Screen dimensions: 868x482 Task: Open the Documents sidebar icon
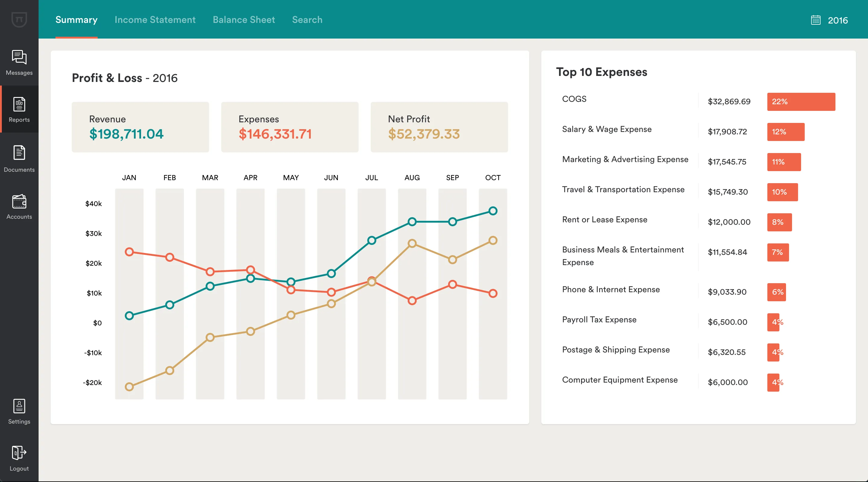click(19, 153)
